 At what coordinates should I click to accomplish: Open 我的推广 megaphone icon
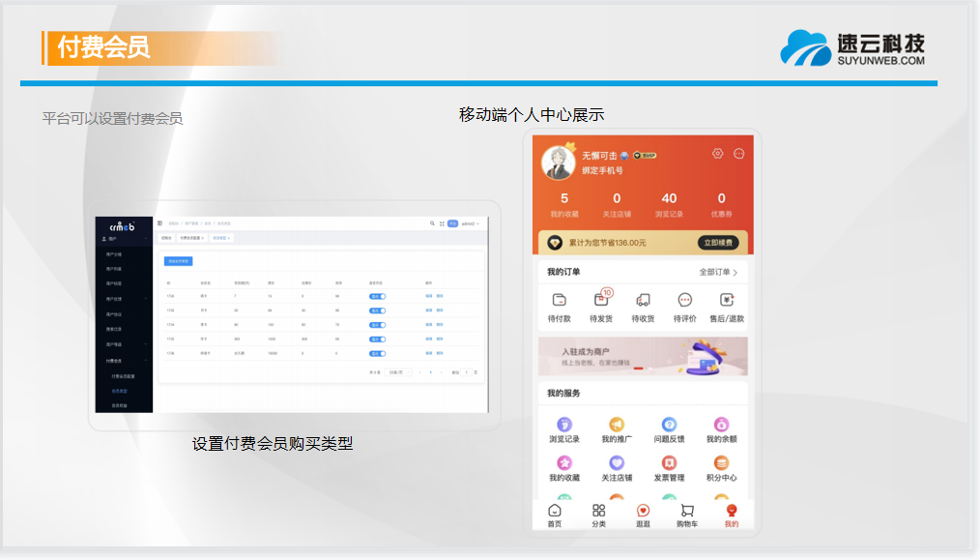[x=616, y=425]
